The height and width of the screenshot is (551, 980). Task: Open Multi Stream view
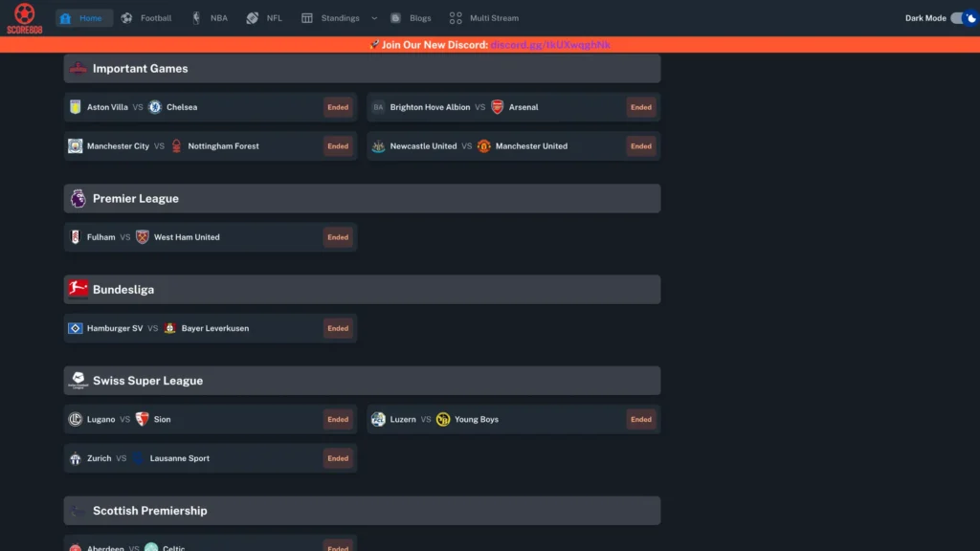pyautogui.click(x=483, y=18)
